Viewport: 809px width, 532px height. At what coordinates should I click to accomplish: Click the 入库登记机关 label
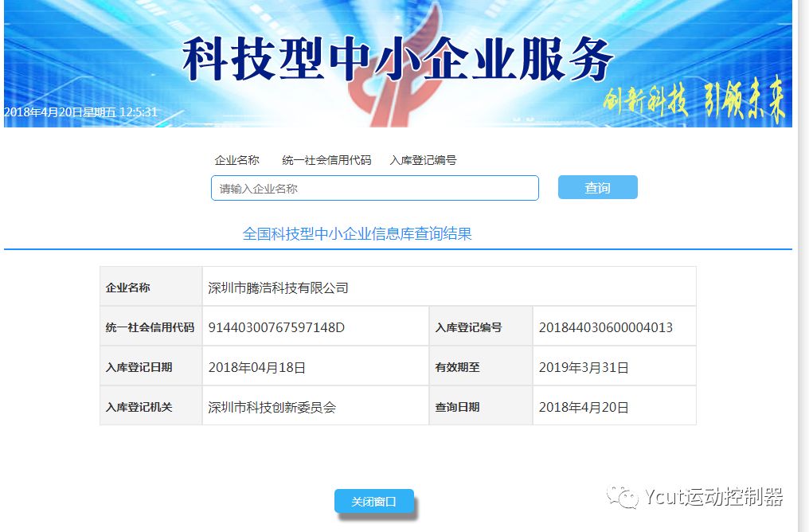[x=139, y=407]
